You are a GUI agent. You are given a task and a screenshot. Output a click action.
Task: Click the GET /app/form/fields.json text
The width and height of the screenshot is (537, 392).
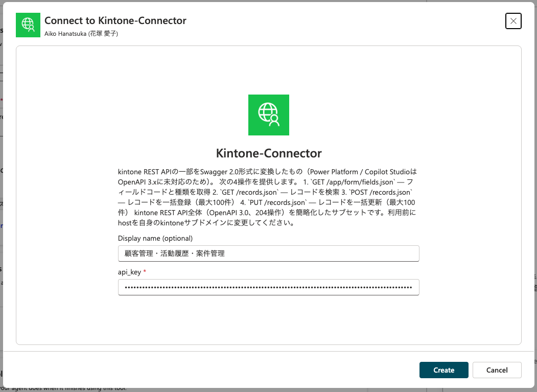pyautogui.click(x=353, y=182)
